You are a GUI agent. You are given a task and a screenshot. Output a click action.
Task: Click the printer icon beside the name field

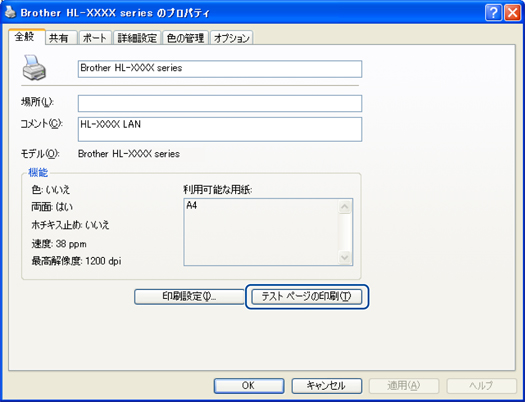click(x=34, y=68)
